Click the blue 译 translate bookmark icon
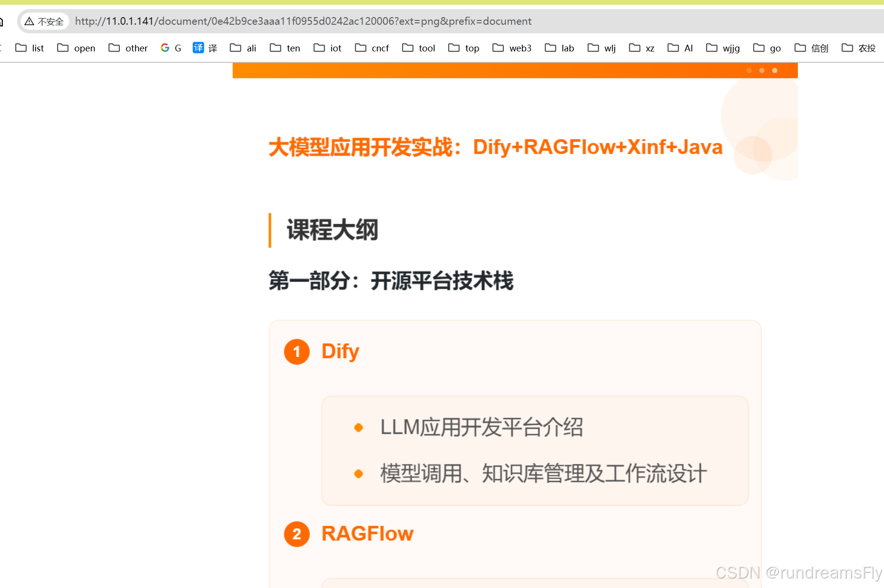Screen dimensions: 884x588 click(198, 48)
